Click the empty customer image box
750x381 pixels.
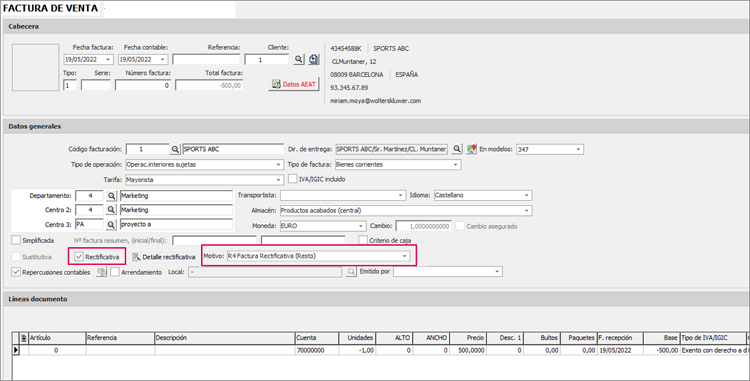[x=35, y=68]
